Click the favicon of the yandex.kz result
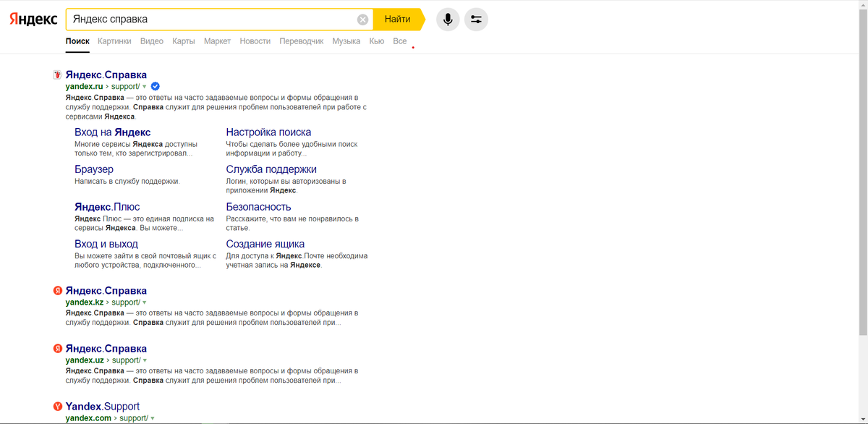The image size is (868, 424). [58, 291]
